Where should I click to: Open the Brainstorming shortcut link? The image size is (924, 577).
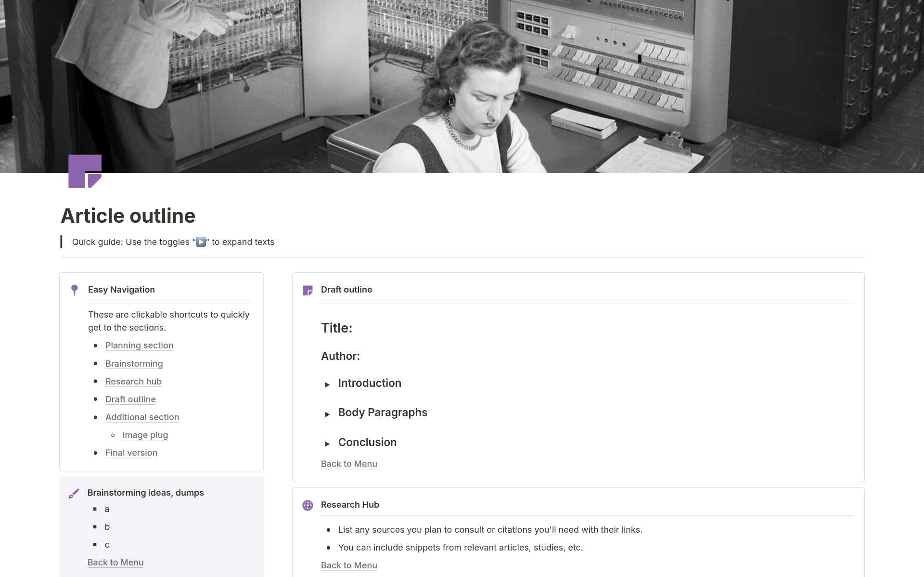pyautogui.click(x=134, y=364)
